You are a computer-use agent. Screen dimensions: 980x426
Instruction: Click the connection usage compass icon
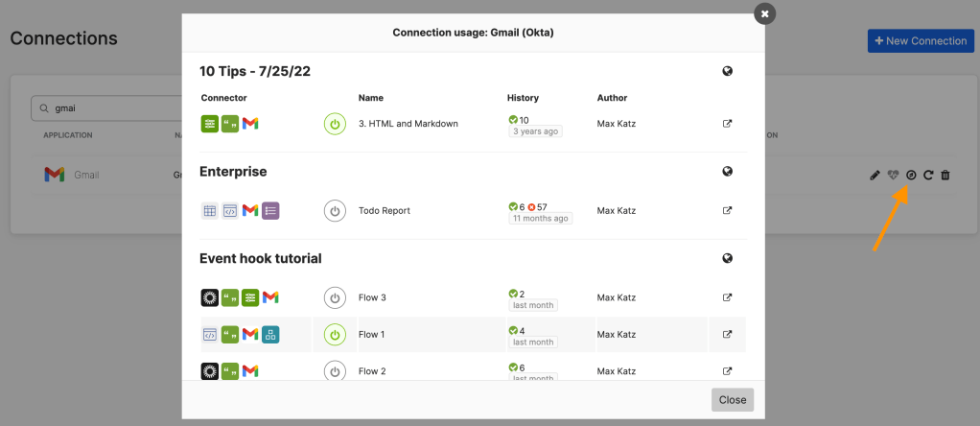point(911,176)
